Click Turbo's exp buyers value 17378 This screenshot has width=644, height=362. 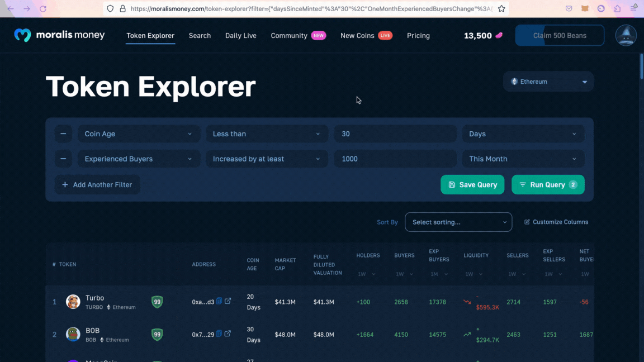437,302
